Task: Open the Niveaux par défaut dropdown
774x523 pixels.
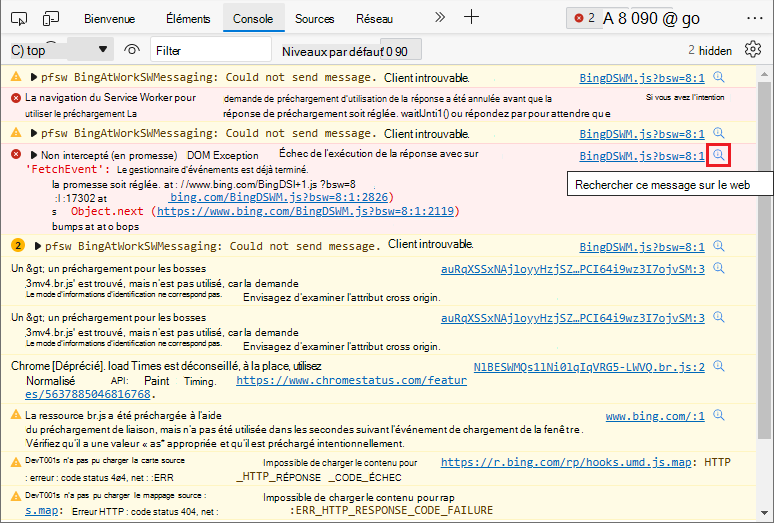Action: 351,51
